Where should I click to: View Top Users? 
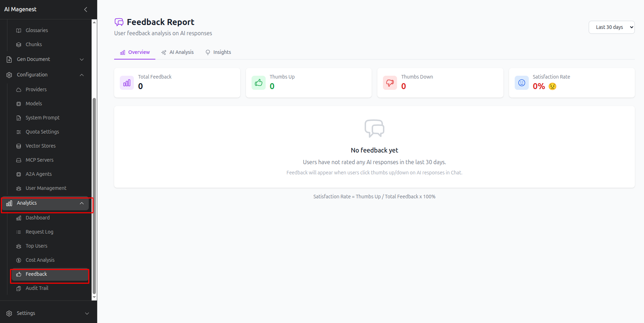(50, 246)
